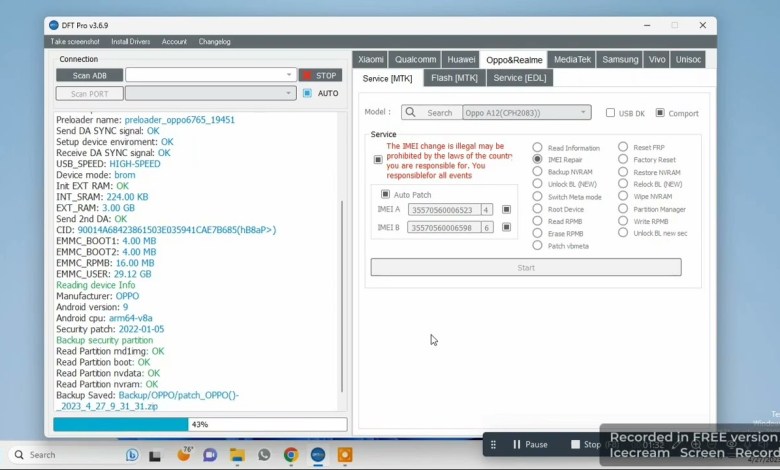
Task: Open Chrome from the Windows taskbar
Action: click(291, 455)
